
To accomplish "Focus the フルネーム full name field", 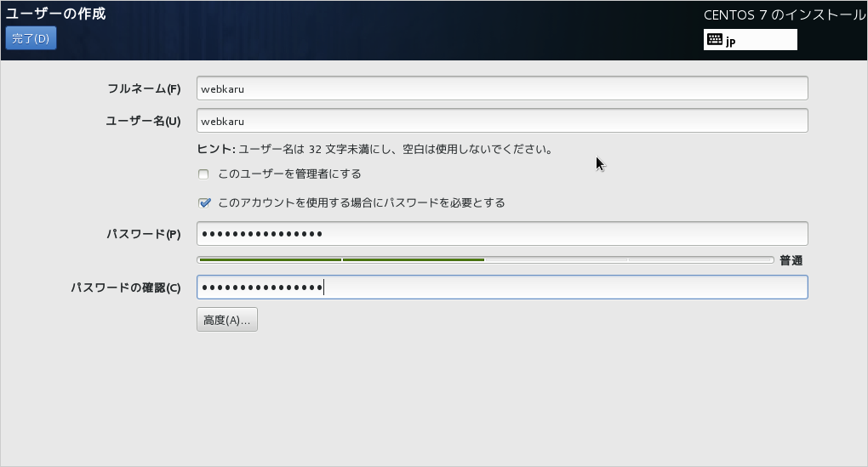I will pos(502,88).
